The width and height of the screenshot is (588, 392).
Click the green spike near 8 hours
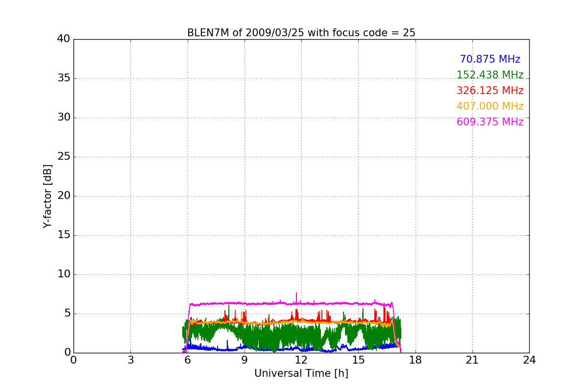(x=229, y=313)
